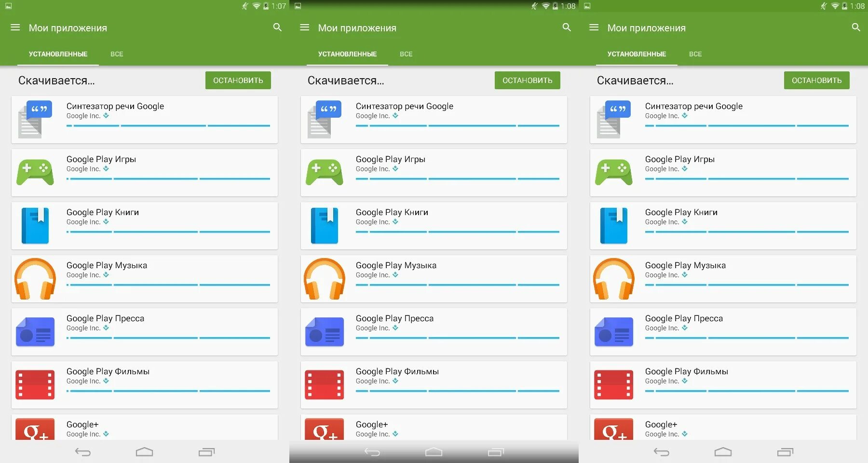Select УСТАНОВЛЕННЫЕ tab in left screenshot
868x463 pixels.
[58, 54]
